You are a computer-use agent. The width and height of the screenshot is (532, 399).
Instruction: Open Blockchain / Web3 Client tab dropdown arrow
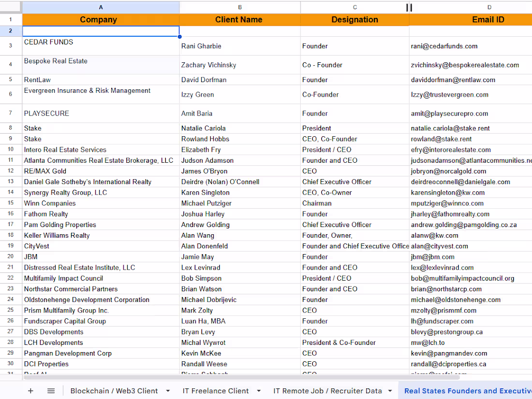tap(168, 391)
